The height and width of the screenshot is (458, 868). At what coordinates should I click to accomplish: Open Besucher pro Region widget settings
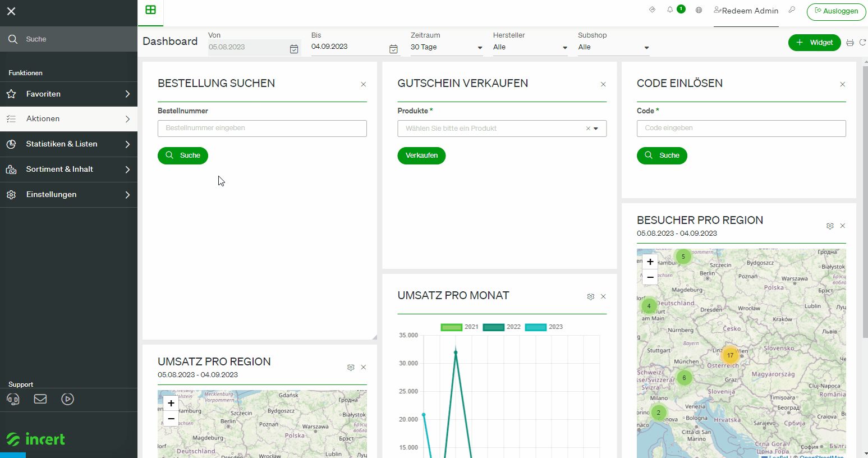[x=830, y=226]
